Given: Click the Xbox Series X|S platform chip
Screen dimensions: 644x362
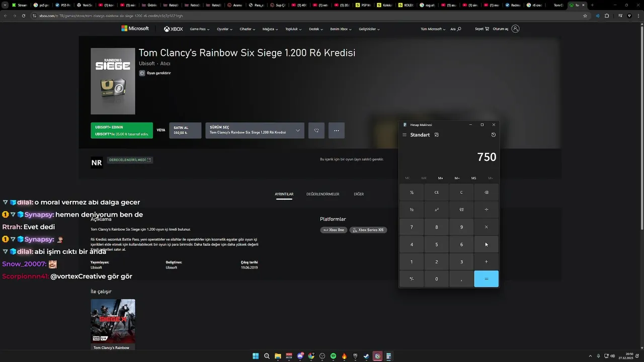Looking at the screenshot, I should [368, 230].
